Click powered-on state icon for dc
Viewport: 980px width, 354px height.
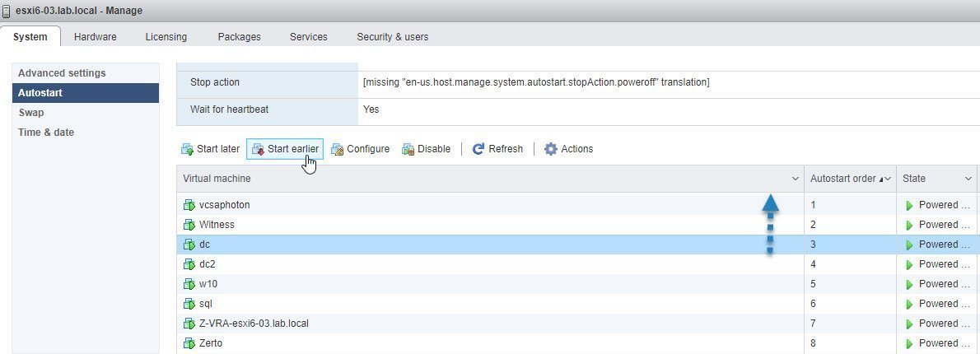pos(909,245)
